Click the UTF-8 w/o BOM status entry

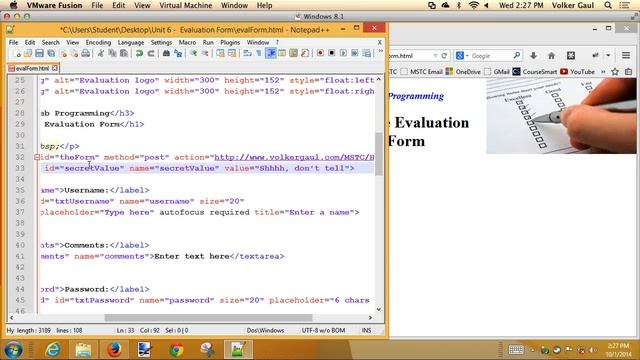[x=323, y=330]
